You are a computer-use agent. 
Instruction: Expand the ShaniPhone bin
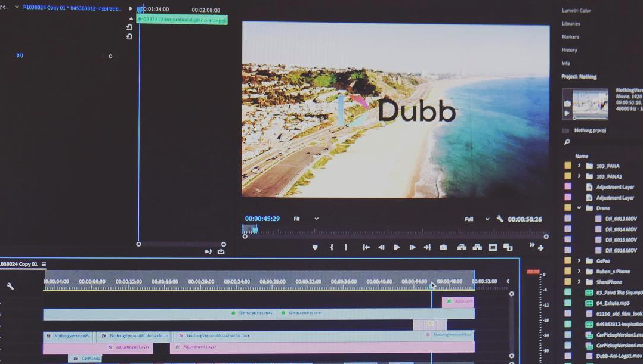pyautogui.click(x=579, y=282)
